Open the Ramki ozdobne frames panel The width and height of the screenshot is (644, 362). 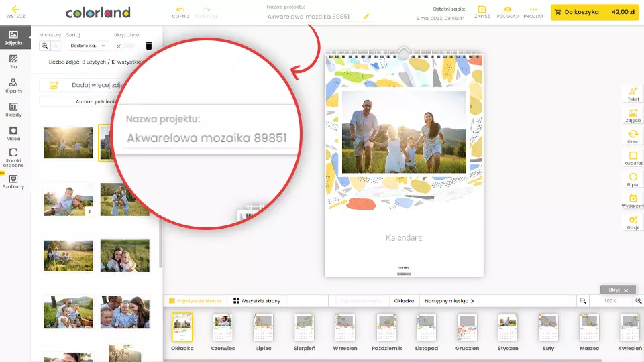(x=13, y=158)
